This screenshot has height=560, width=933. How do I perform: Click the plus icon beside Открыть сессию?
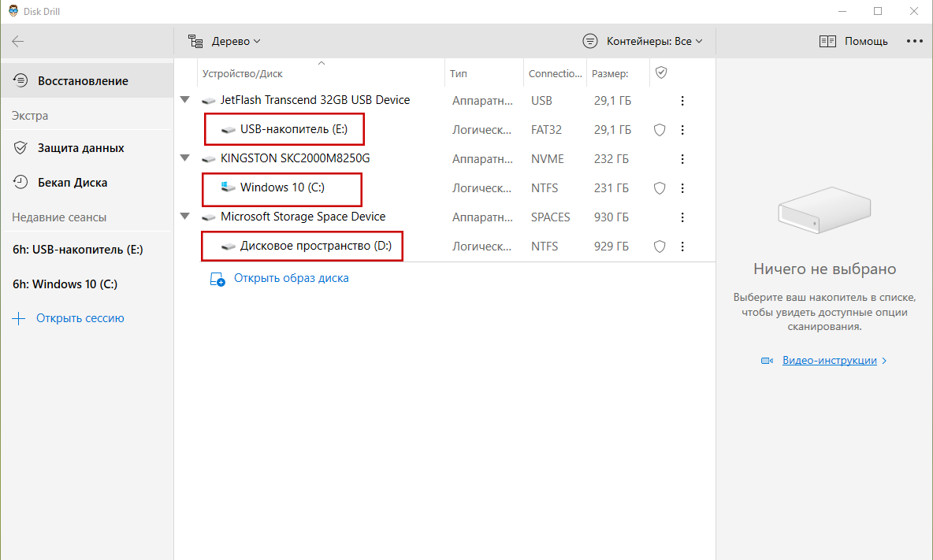pos(19,319)
